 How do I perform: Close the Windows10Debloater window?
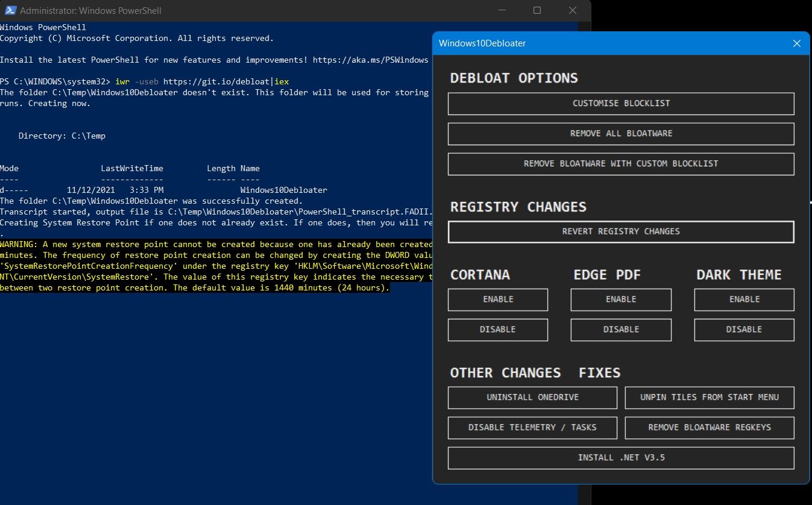tap(796, 43)
